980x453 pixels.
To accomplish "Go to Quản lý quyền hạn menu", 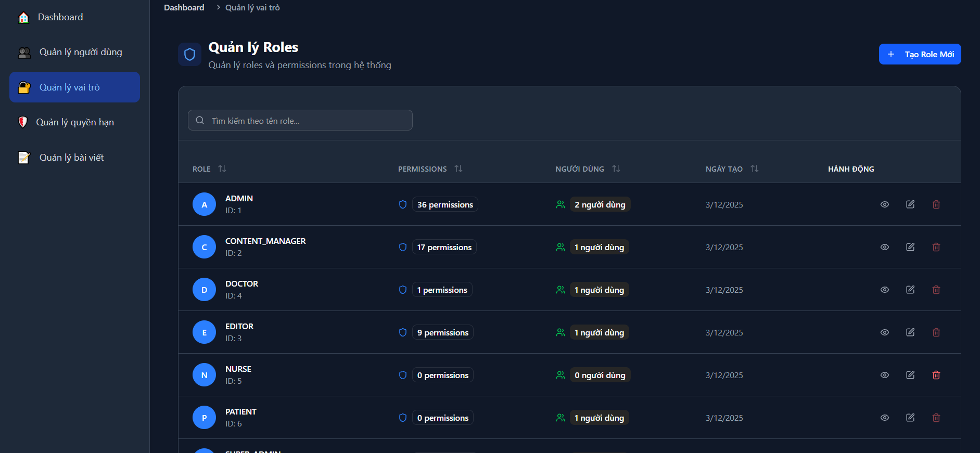I will click(x=75, y=122).
